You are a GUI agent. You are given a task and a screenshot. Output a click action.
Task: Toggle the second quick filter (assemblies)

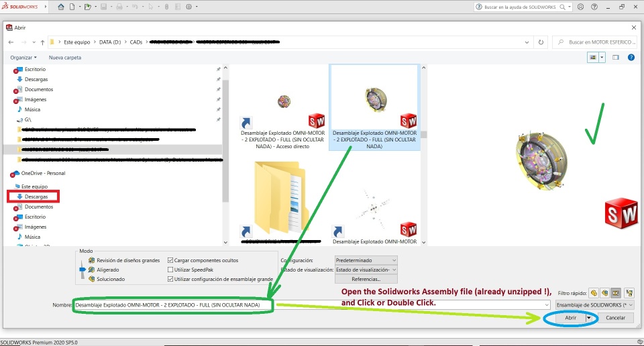(x=604, y=293)
